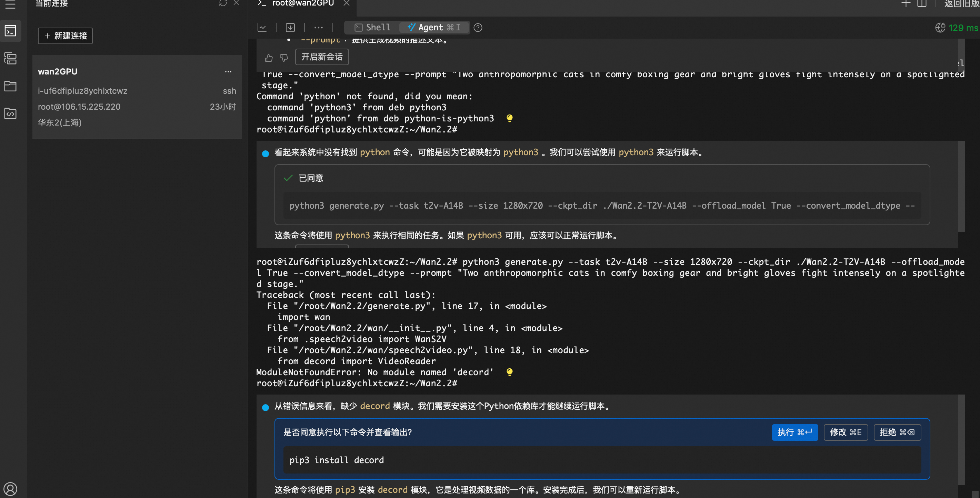The width and height of the screenshot is (980, 498).
Task: Open the server instances list sidebar icon
Action: 10,58
